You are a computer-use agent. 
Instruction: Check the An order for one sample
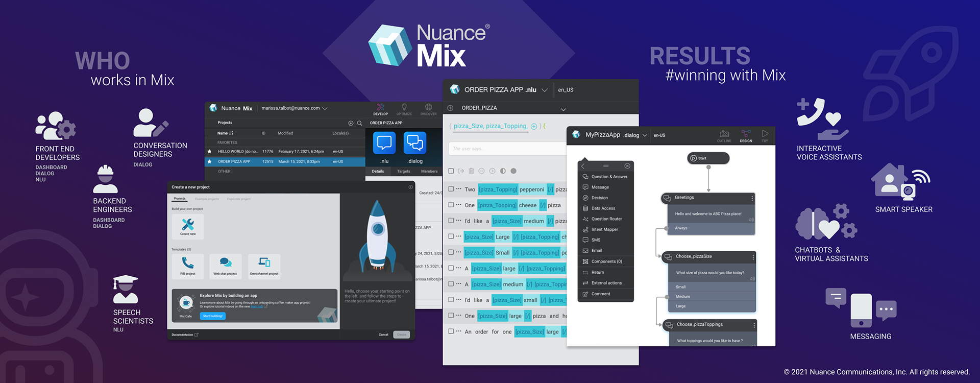point(451,331)
